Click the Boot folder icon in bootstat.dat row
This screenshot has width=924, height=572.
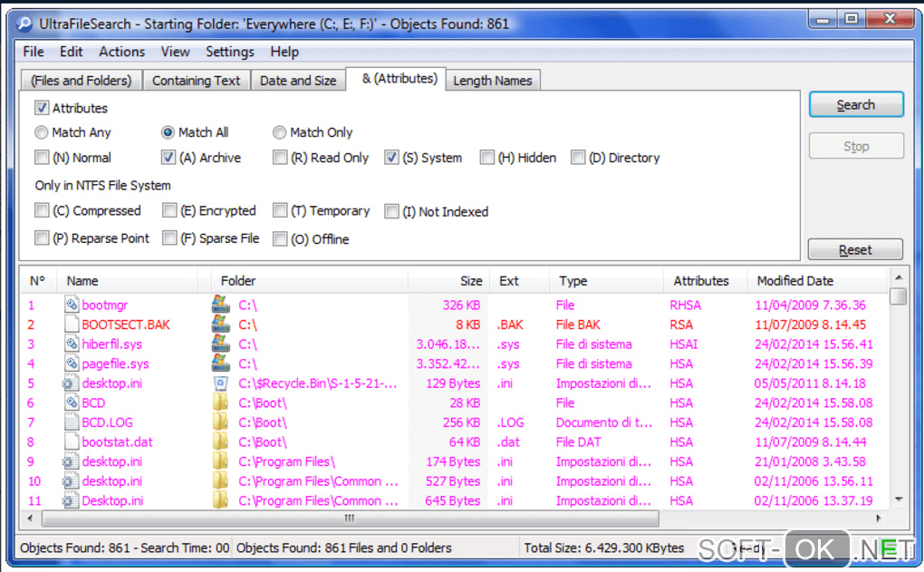pos(220,441)
